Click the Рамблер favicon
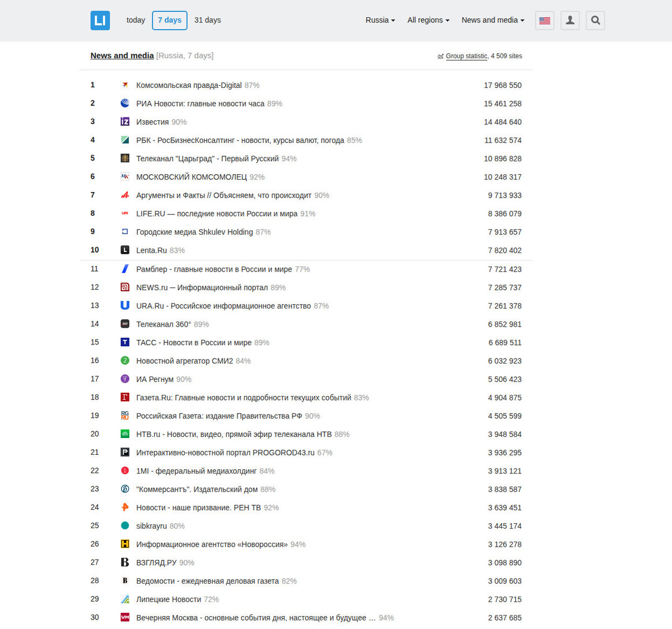672x629 pixels. (125, 269)
